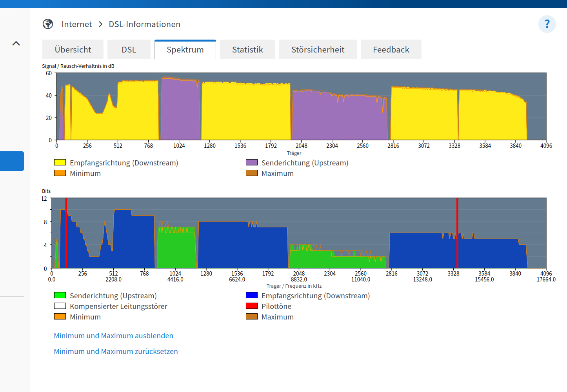Open the Störsicherheit tab
This screenshot has height=392, width=567.
tap(318, 49)
